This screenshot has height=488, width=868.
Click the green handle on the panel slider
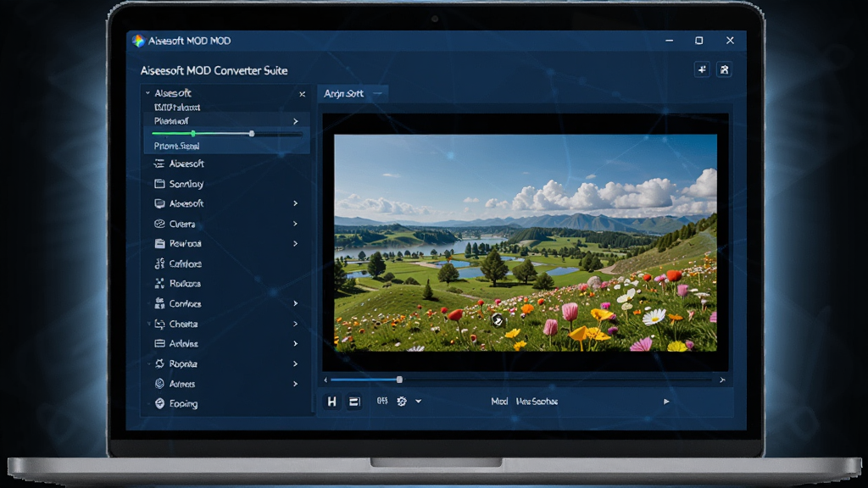point(192,133)
